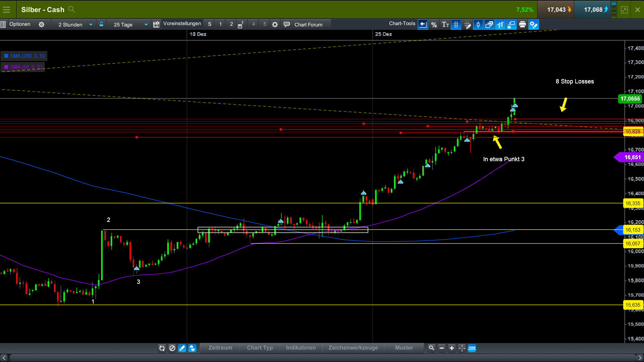Enable the blue drawing pencil toggle
644x362 pixels.
coord(182,348)
